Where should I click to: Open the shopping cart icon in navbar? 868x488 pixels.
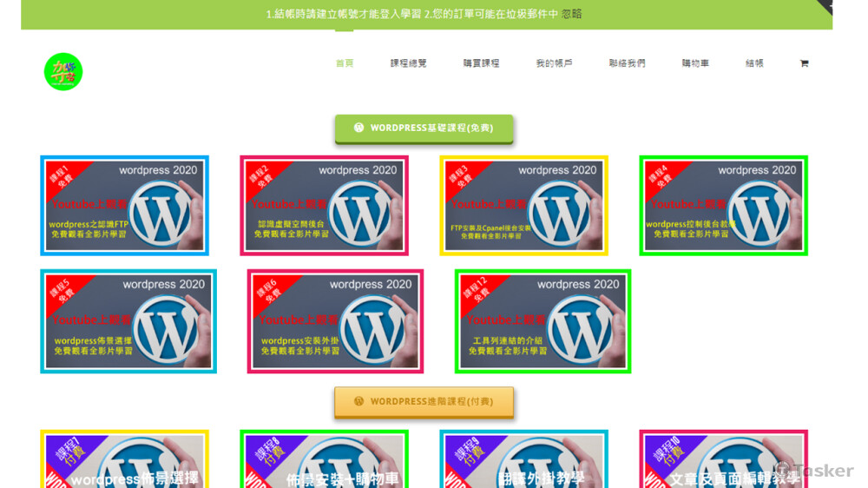tap(804, 63)
